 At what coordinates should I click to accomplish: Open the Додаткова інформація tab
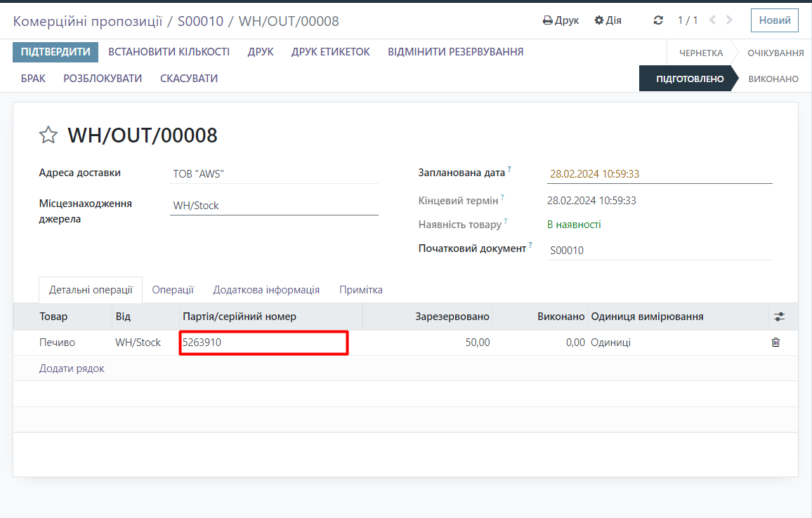[266, 290]
